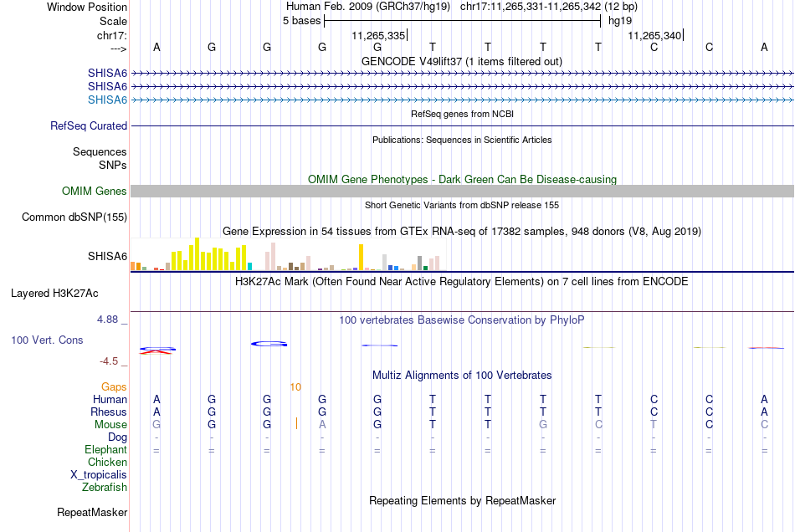The image size is (795, 532).
Task: Click the 11,265,335 position marker
Action: click(x=379, y=35)
